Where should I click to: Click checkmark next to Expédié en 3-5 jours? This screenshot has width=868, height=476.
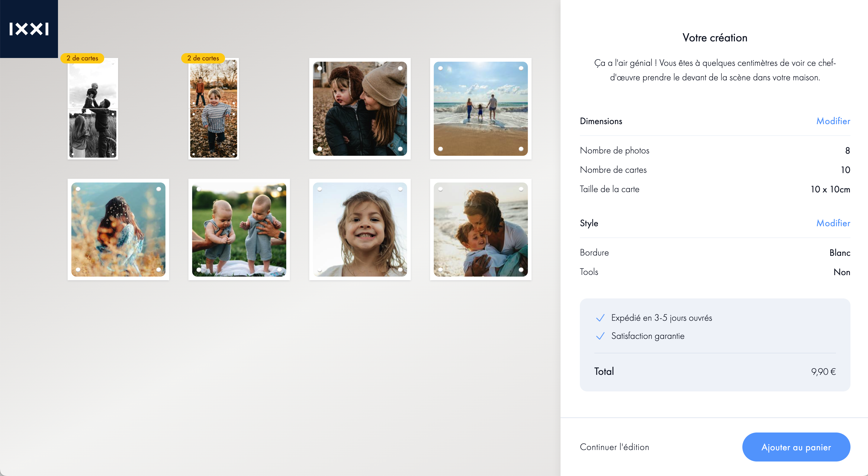[x=600, y=318]
